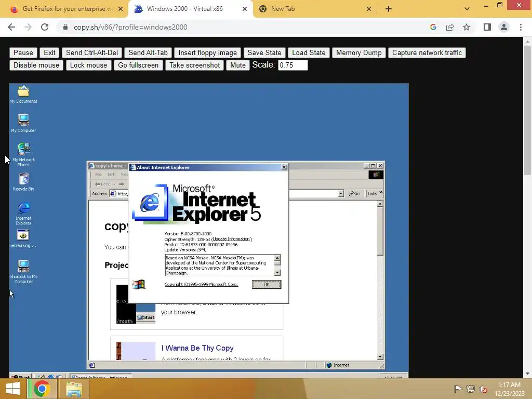Open the Update Information link
The height and width of the screenshot is (399, 532).
coord(231,239)
